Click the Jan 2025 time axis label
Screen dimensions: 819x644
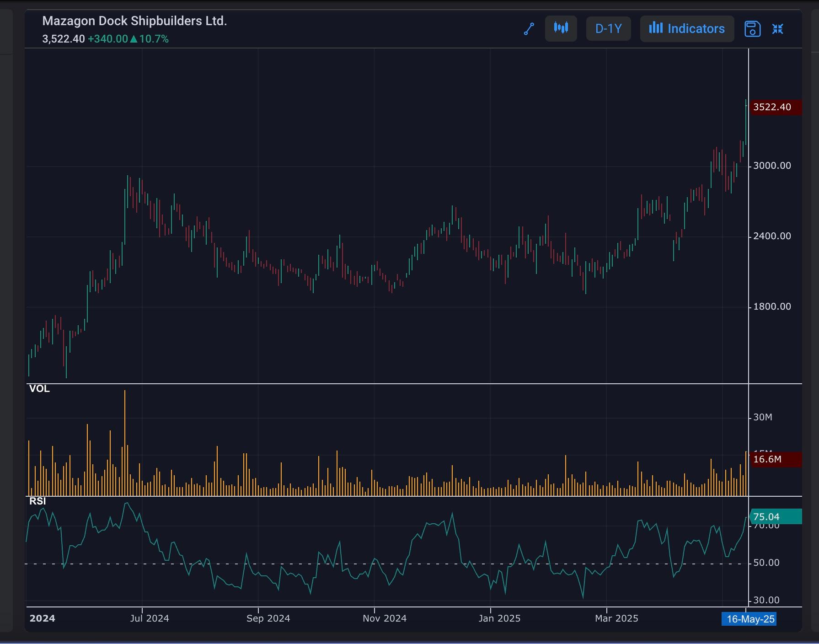[499, 618]
